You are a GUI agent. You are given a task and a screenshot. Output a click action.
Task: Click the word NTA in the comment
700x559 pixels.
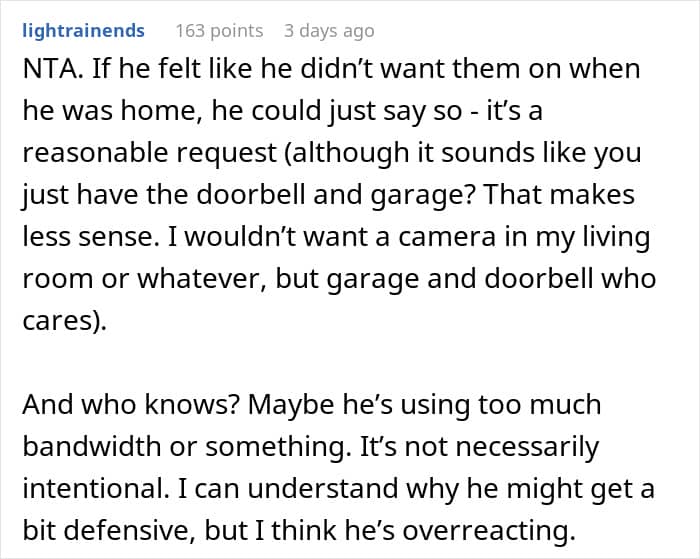(49, 70)
